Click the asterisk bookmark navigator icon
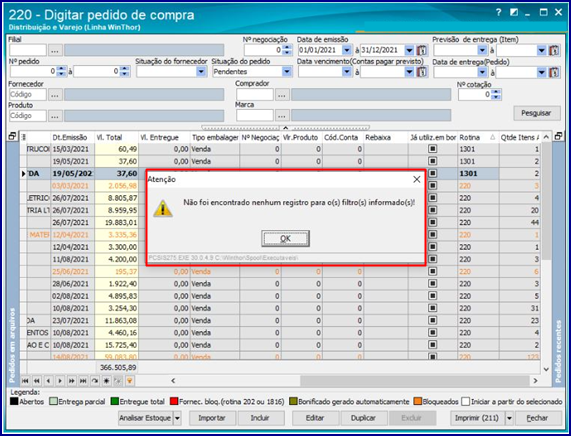The image size is (571, 436). pyautogui.click(x=106, y=381)
